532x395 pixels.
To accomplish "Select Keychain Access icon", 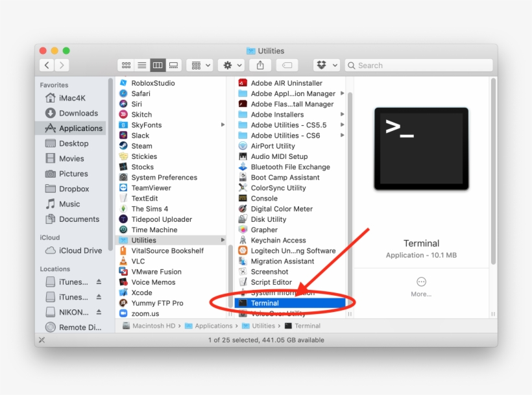I will (x=243, y=240).
